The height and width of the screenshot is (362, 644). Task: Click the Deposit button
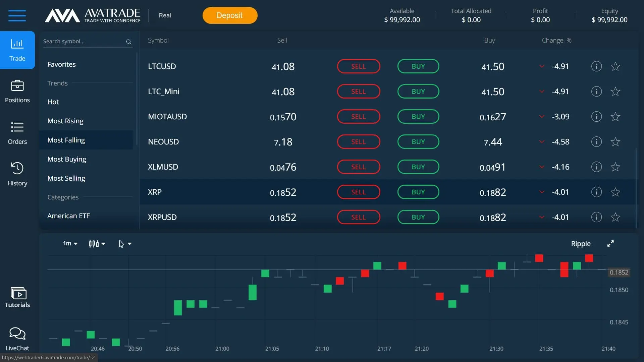point(229,15)
